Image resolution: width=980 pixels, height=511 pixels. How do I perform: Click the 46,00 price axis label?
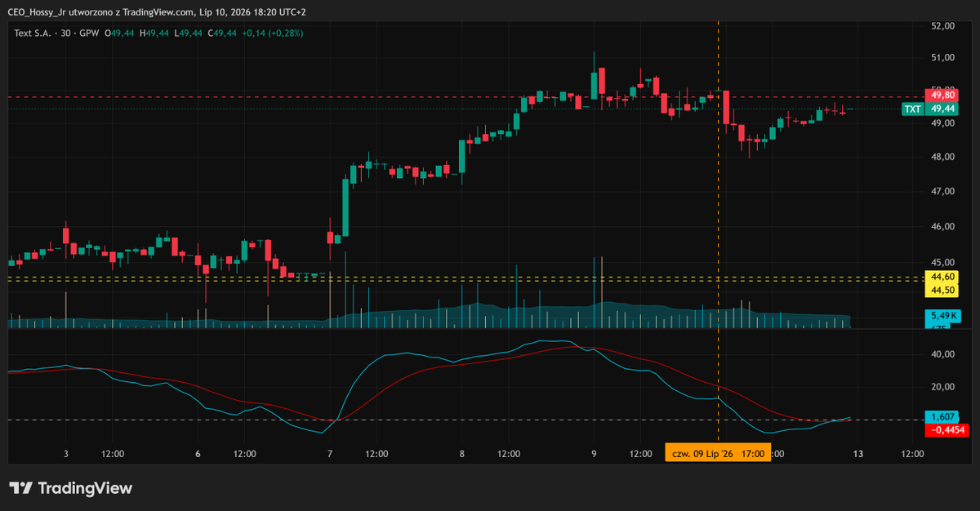(x=943, y=227)
